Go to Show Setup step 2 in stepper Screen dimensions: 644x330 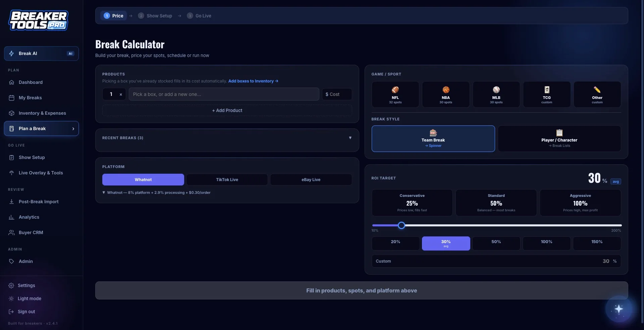[155, 16]
